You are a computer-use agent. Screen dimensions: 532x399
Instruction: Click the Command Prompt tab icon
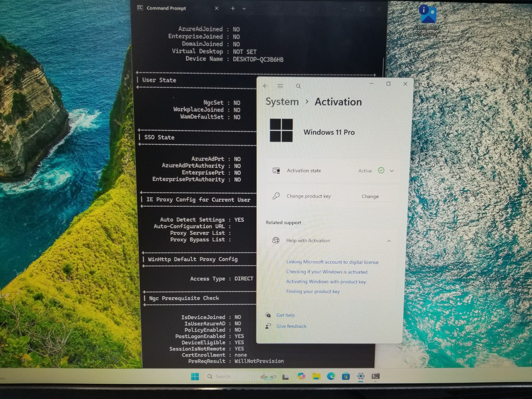(x=140, y=8)
